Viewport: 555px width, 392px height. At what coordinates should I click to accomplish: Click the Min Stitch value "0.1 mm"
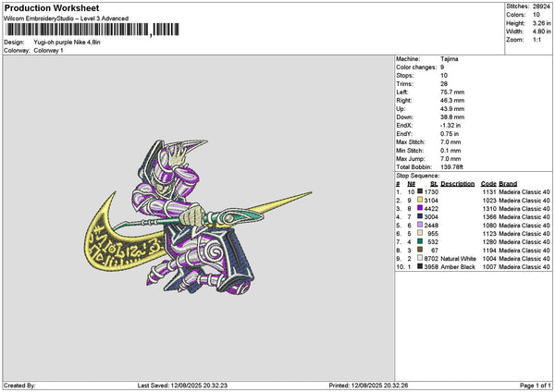(x=450, y=151)
